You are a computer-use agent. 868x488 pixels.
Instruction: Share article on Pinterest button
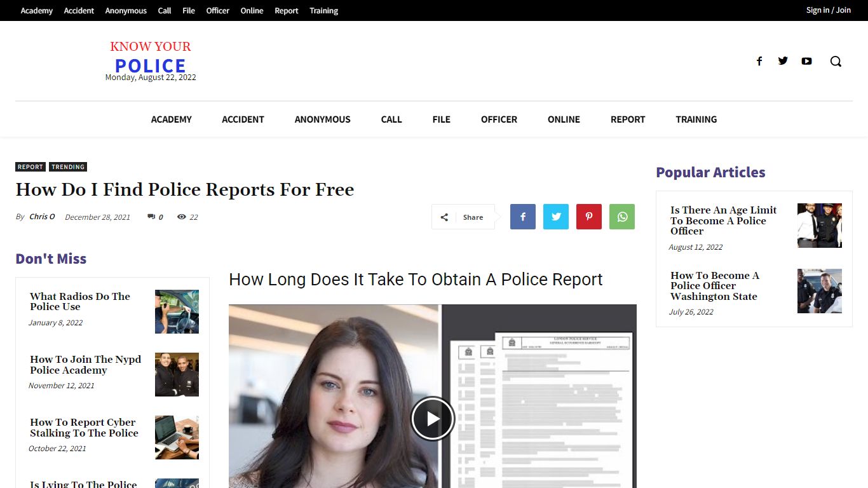589,217
